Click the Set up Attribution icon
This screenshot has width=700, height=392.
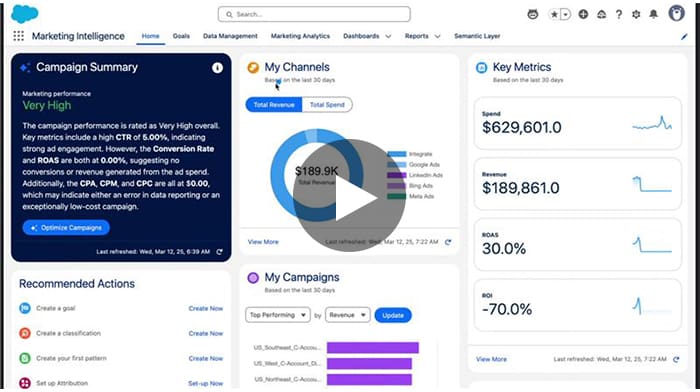pyautogui.click(x=25, y=383)
